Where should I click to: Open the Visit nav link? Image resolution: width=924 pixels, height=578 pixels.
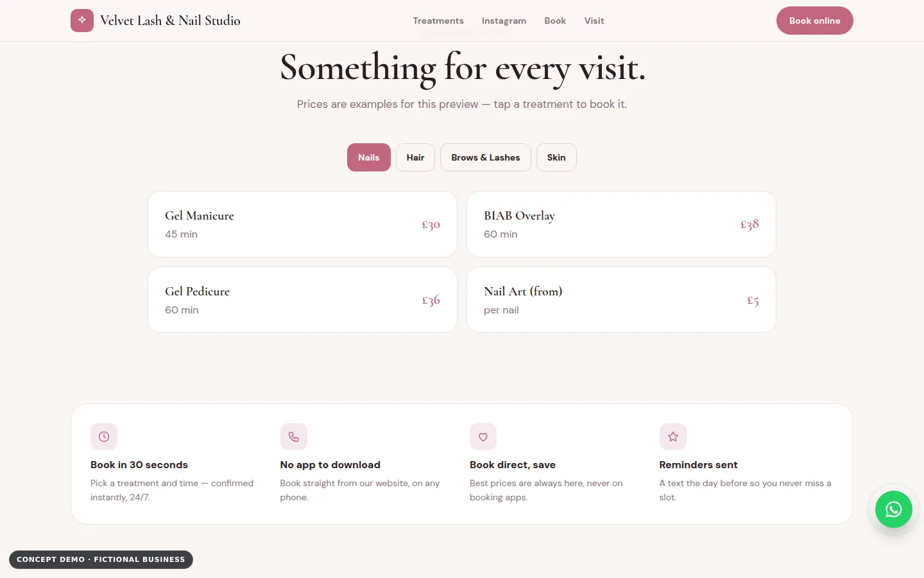pos(594,21)
